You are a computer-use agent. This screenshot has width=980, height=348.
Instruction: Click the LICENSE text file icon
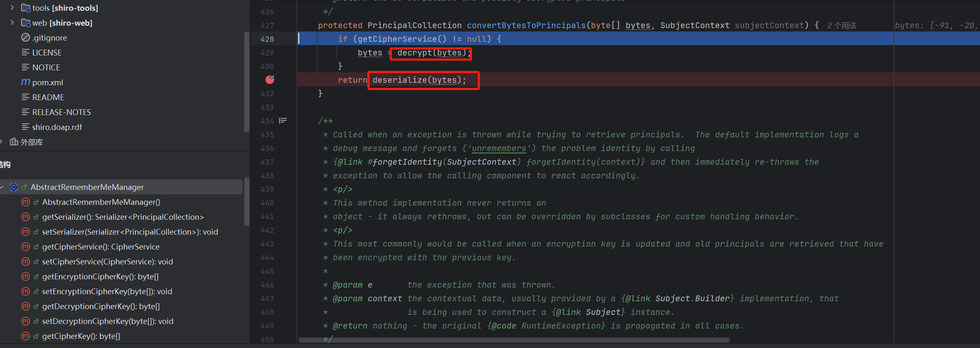26,53
